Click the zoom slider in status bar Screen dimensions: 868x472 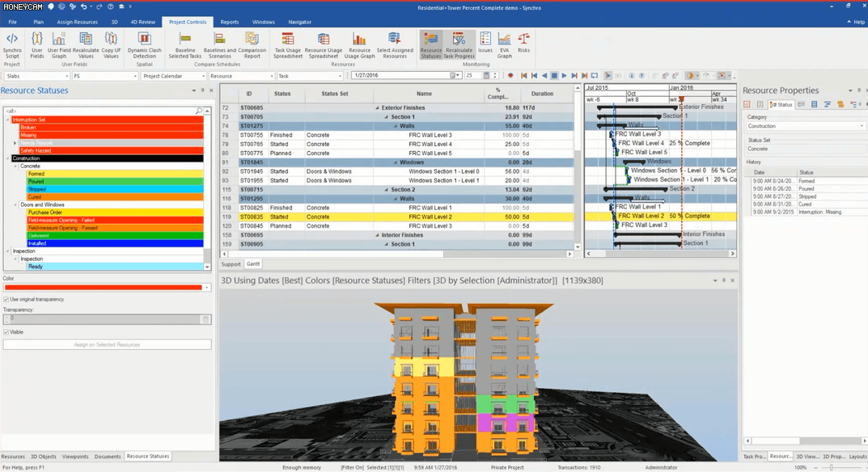831,468
